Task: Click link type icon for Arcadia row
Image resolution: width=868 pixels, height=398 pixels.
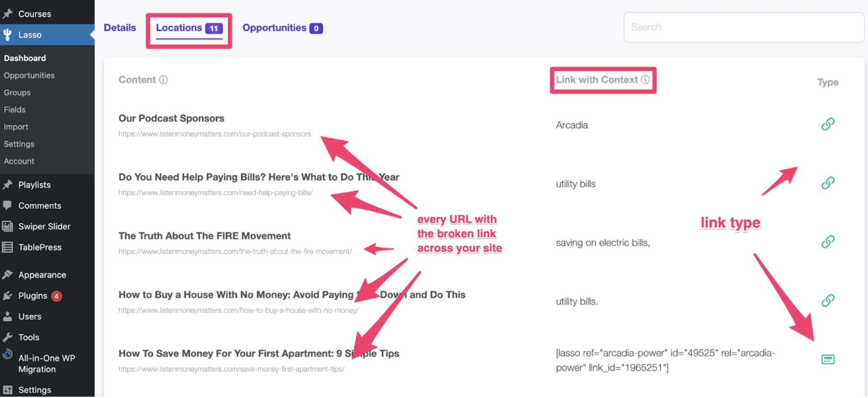Action: [x=827, y=124]
